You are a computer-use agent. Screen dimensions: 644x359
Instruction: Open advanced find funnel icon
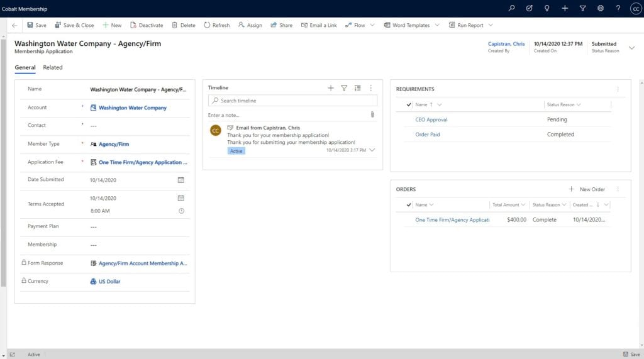[x=582, y=8]
